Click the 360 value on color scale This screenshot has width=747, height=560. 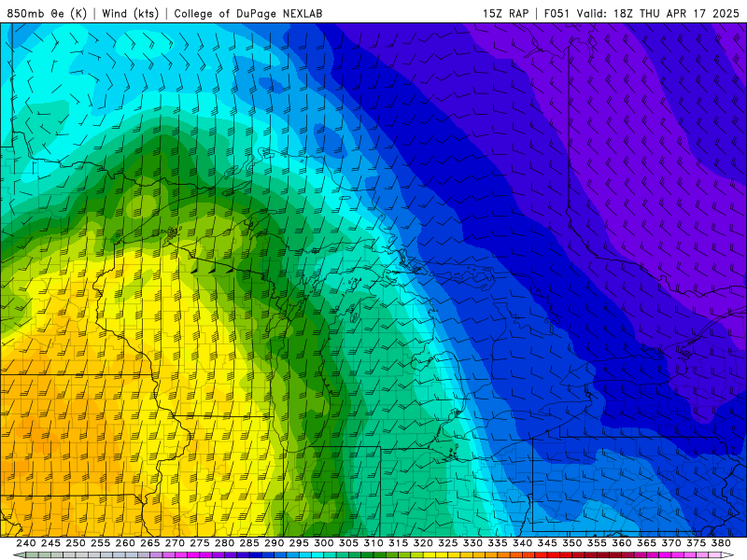[621, 543]
